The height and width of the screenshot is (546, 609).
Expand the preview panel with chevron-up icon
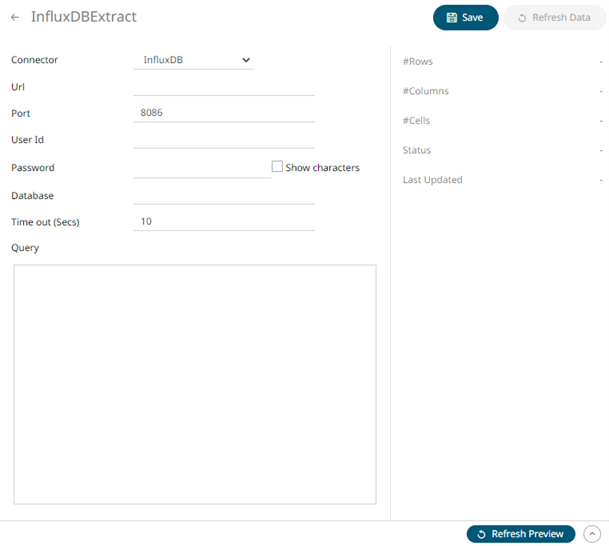[x=592, y=534]
